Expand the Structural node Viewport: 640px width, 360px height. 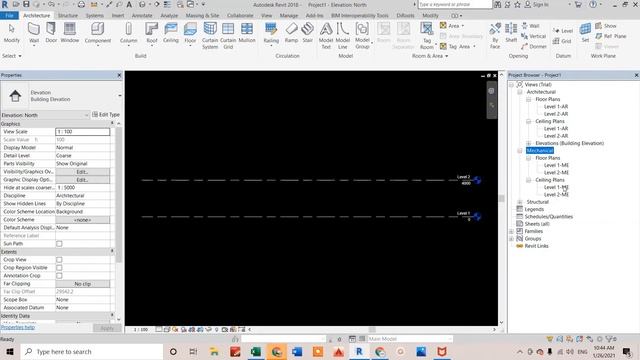point(520,202)
